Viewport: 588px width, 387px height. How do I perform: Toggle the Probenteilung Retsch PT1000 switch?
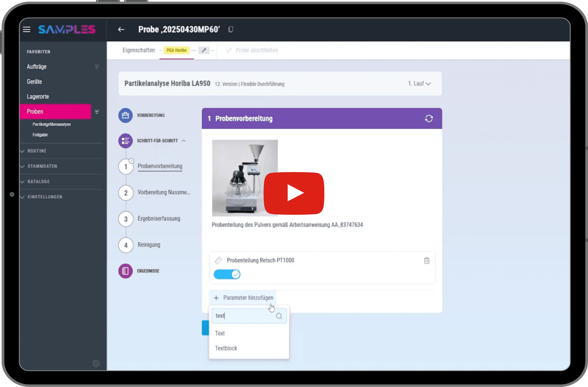227,274
